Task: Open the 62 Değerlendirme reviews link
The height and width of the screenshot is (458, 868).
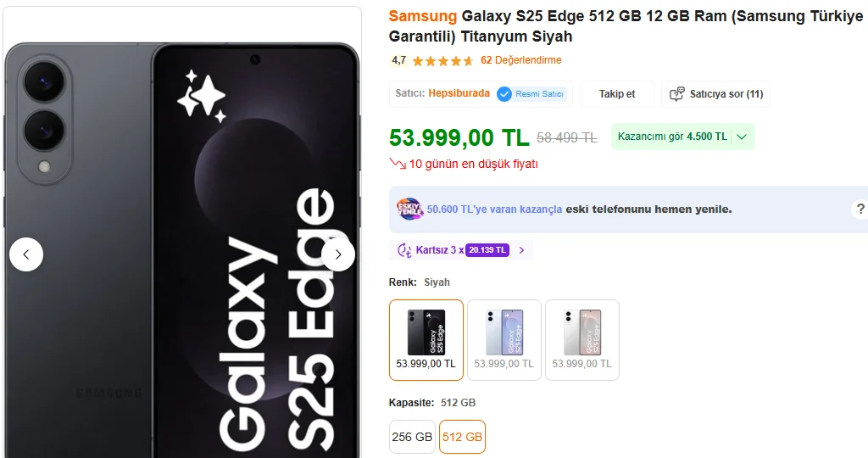Action: pos(520,60)
